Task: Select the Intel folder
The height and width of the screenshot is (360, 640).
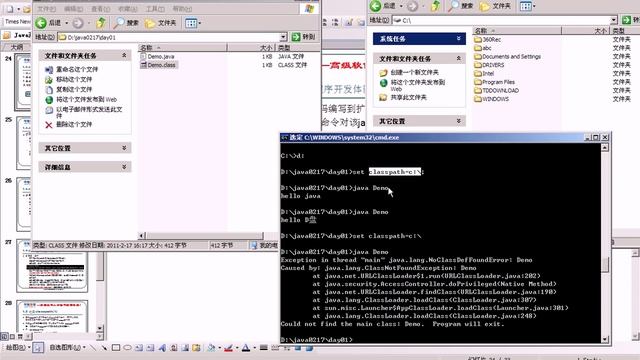Action: 484,73
